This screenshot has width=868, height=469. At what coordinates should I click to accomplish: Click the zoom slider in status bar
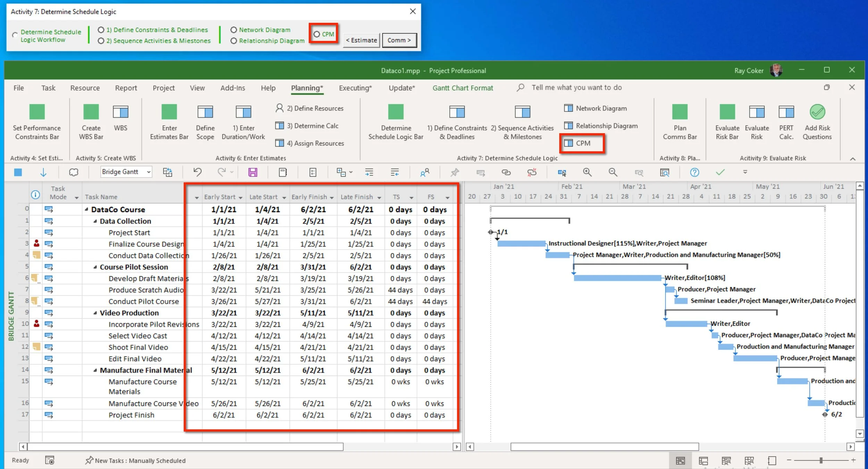pos(821,460)
